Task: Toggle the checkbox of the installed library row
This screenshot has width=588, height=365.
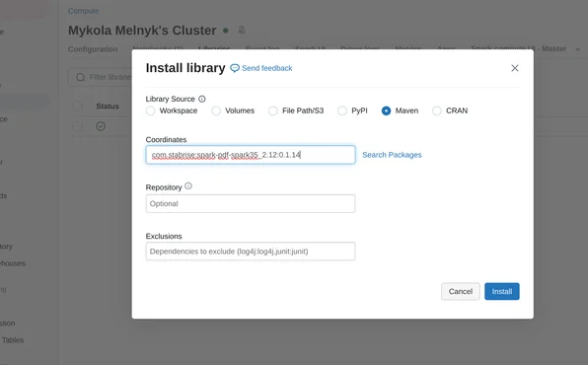Action: (77, 126)
